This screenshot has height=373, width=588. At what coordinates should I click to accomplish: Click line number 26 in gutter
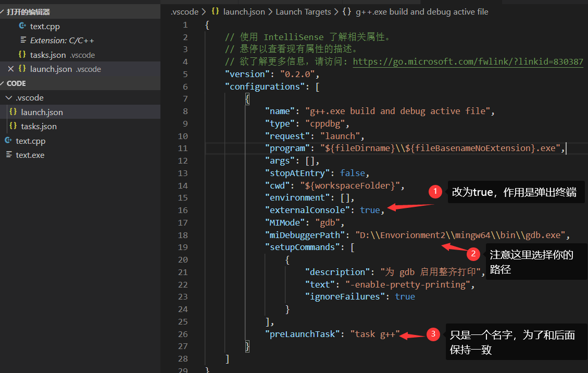click(x=183, y=334)
